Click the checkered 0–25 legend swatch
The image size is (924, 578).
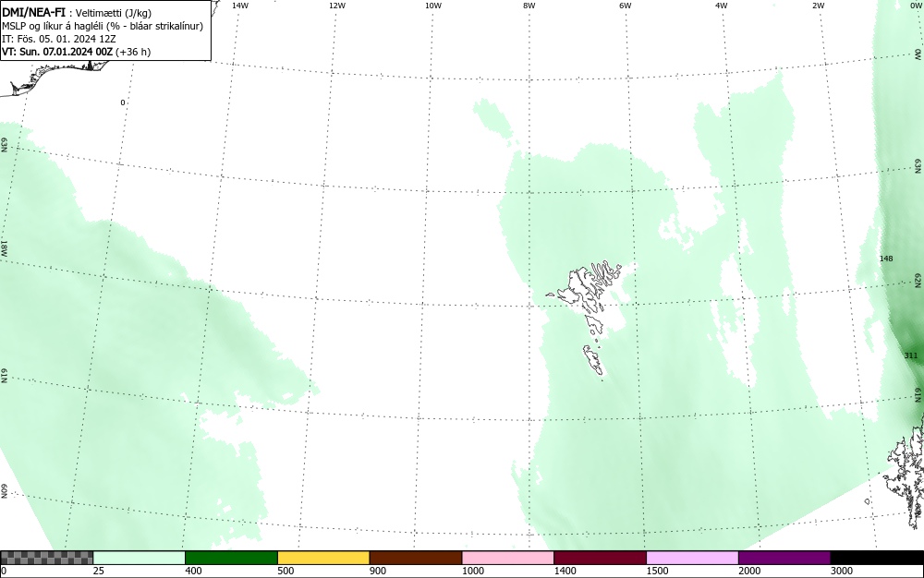(x=46, y=558)
